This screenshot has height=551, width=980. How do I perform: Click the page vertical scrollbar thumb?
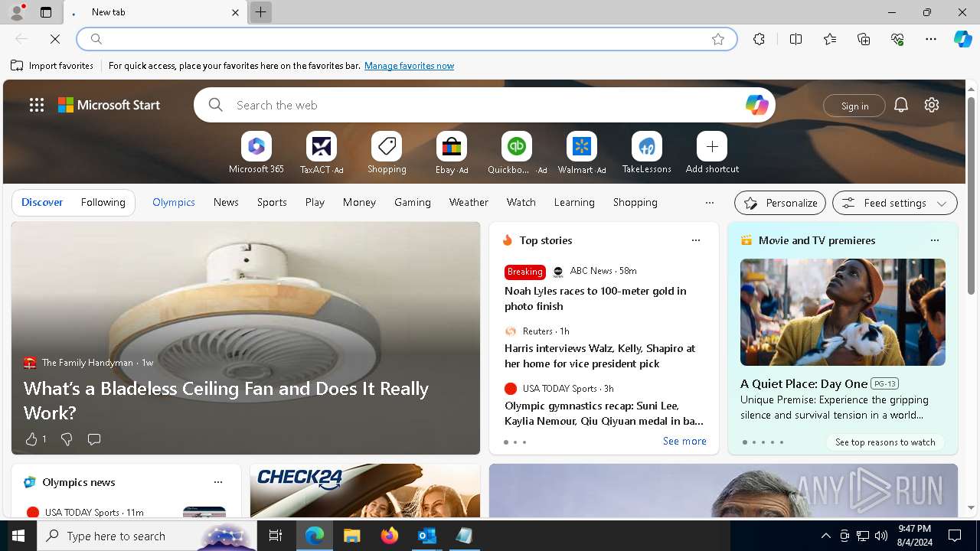(971, 195)
